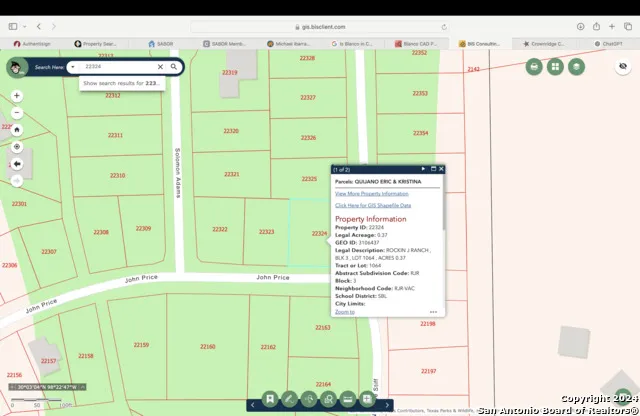Page widget bar to the left

coord(253,405)
